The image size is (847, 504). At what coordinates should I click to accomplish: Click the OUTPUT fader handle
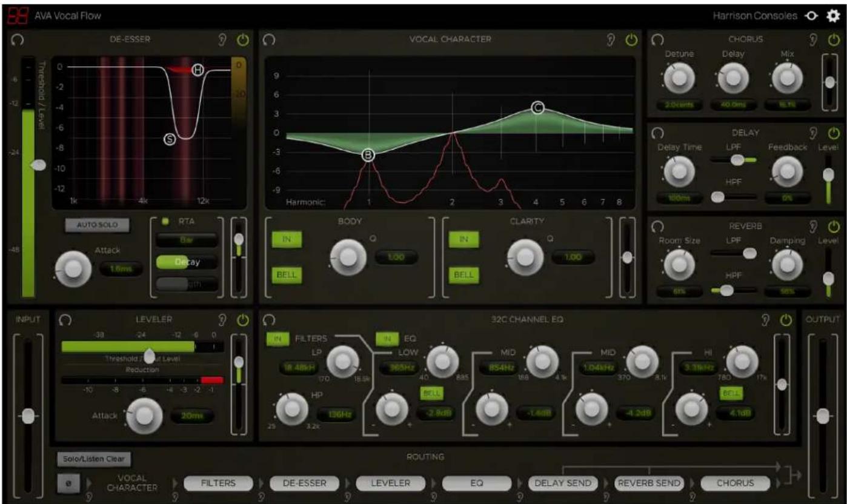pos(822,416)
